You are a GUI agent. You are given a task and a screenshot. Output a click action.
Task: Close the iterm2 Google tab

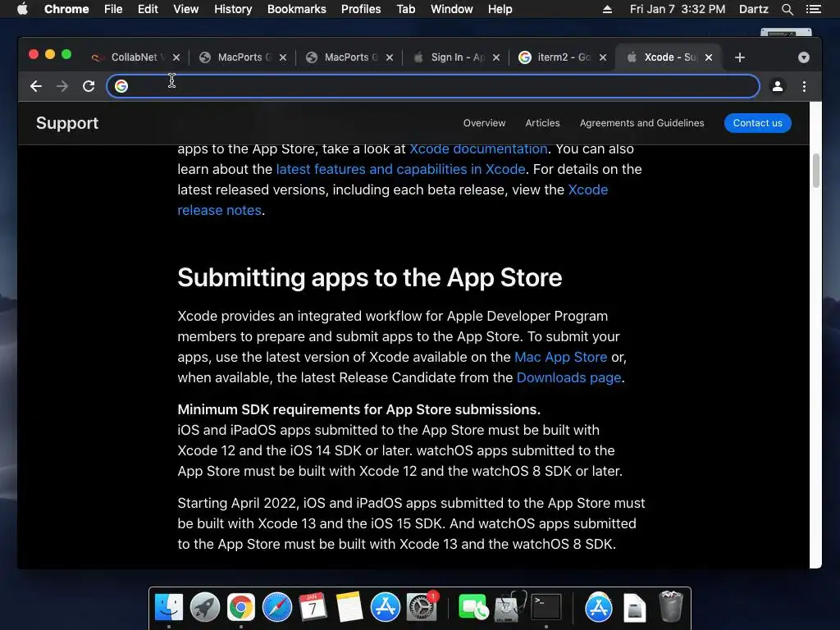point(603,57)
